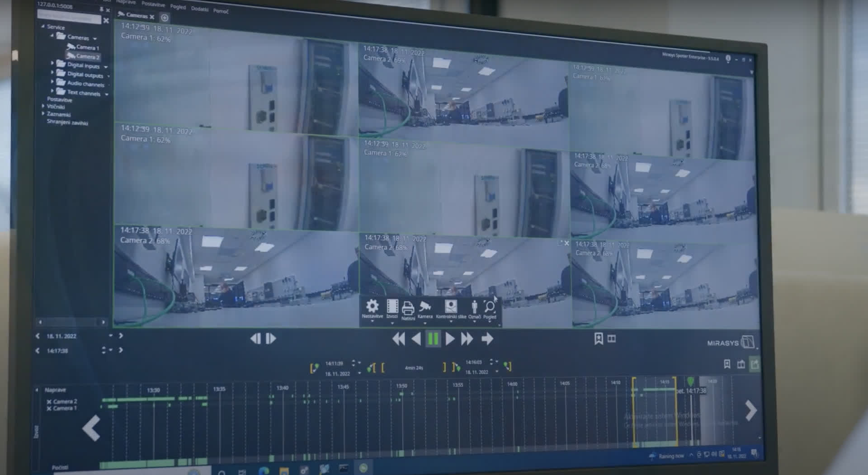Screen dimensions: 868x475
Task: Open the Pomoč menu
Action: click(x=221, y=11)
